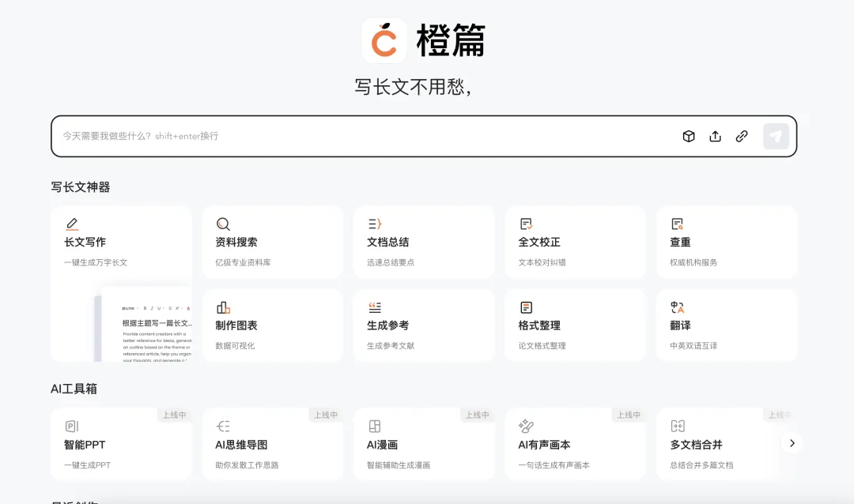Screen dimensions: 854x504
Task: Click the 生成参考 quotation icon
Action: click(375, 307)
